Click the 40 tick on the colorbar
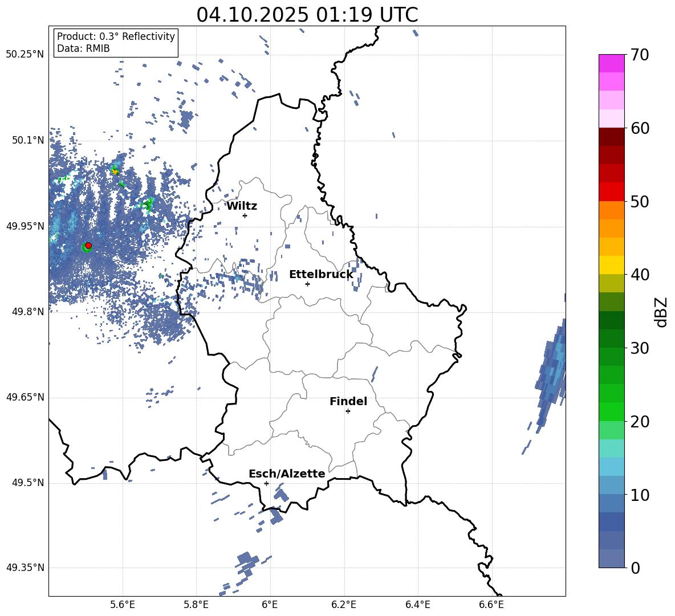The image size is (675, 616). pos(640,275)
